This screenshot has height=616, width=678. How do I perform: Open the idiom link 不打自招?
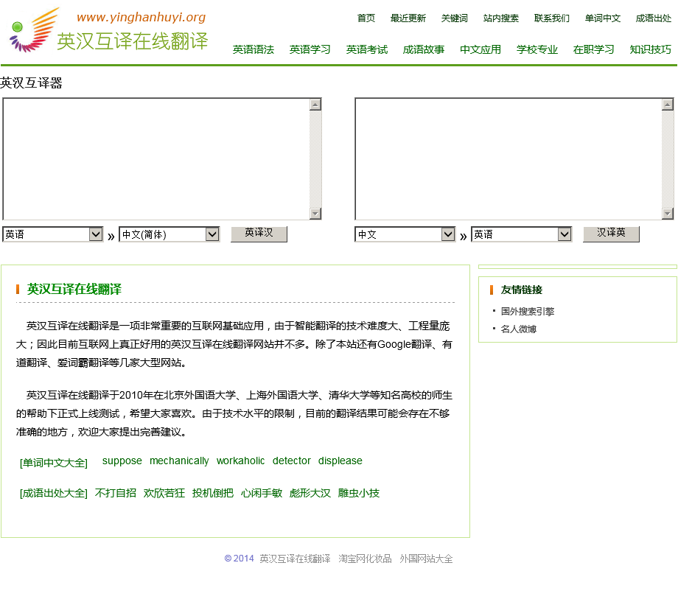tap(116, 493)
